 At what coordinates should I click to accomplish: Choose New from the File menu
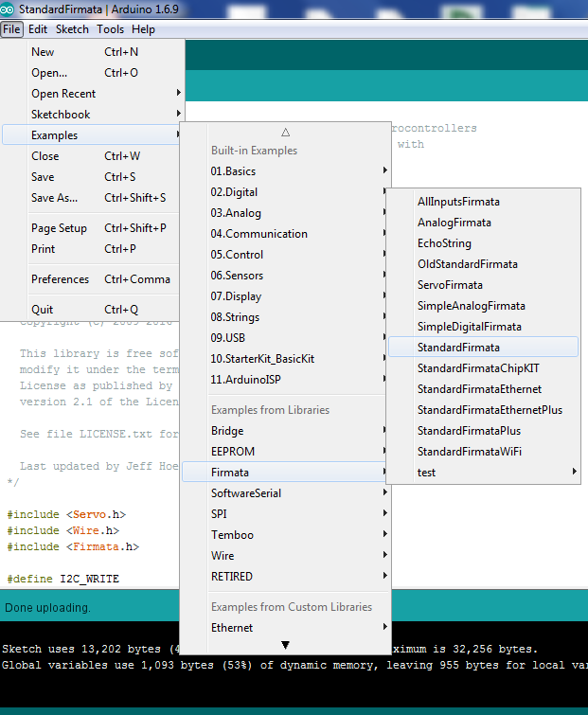click(93, 52)
